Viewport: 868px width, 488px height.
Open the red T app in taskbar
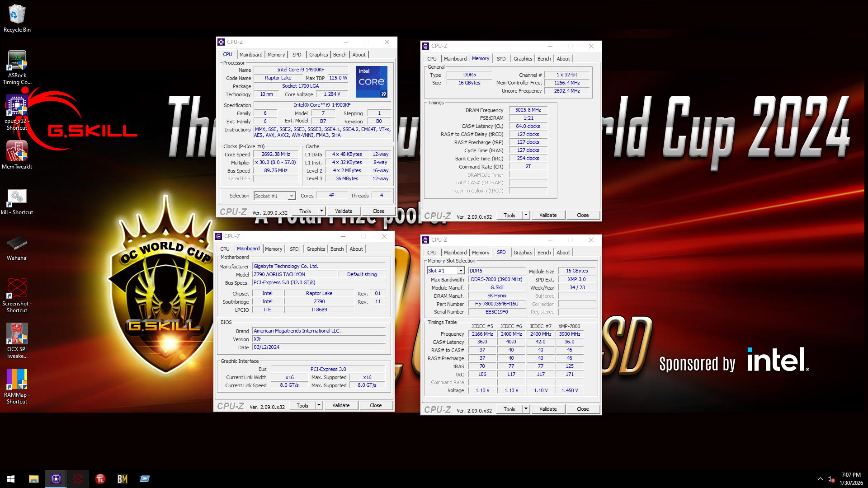pos(100,479)
